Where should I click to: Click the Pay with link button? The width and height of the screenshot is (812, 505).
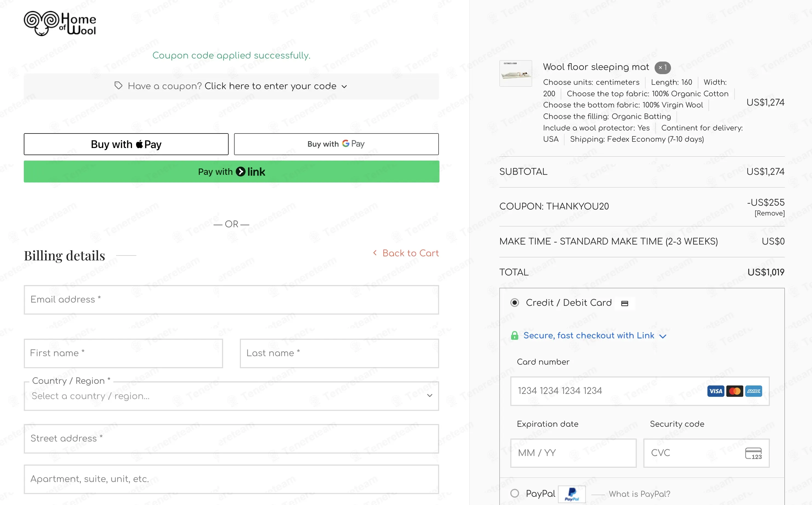(x=231, y=171)
